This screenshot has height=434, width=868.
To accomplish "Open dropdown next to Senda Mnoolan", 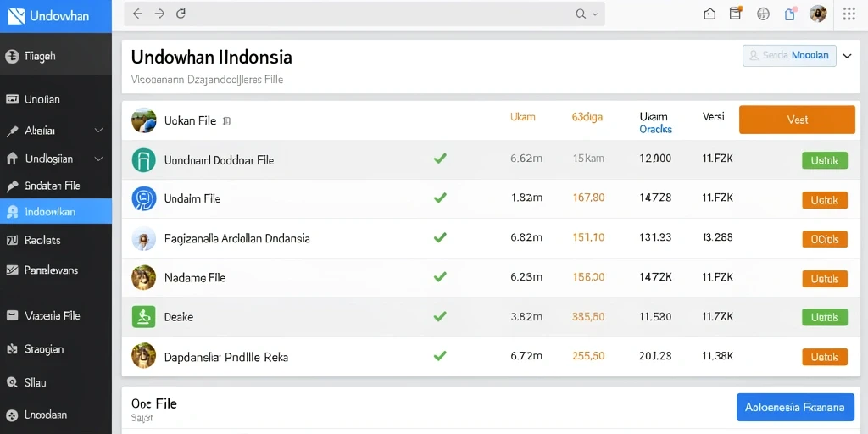I will point(847,56).
